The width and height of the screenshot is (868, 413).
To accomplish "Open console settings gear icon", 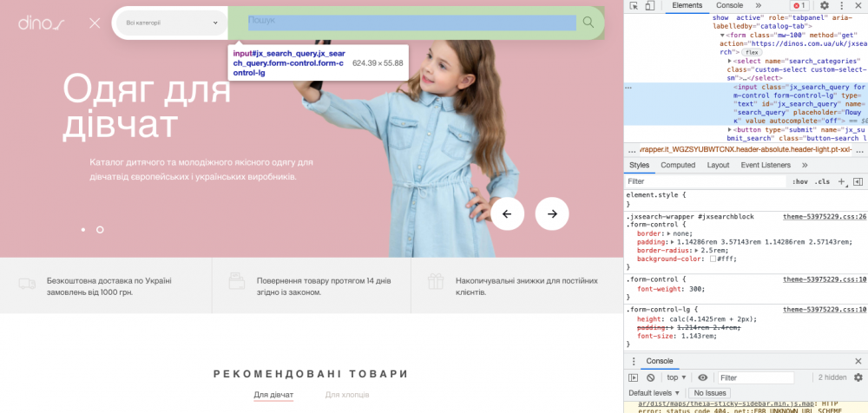I will (858, 377).
